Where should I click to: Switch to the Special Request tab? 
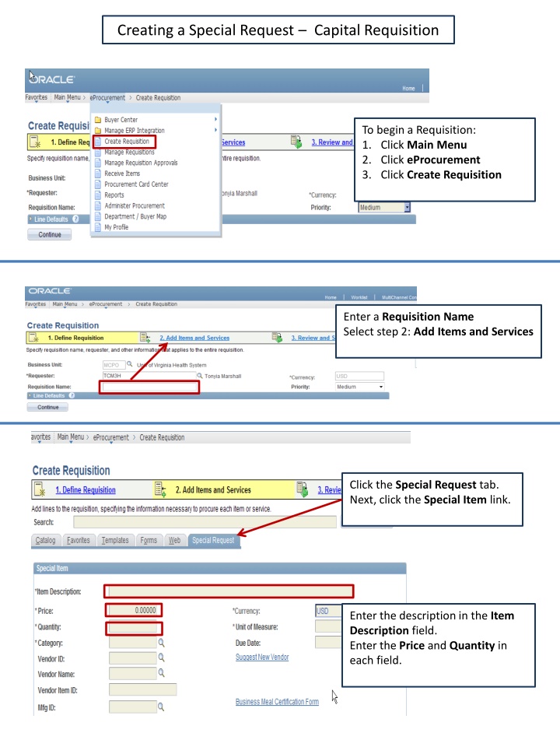tap(213, 540)
